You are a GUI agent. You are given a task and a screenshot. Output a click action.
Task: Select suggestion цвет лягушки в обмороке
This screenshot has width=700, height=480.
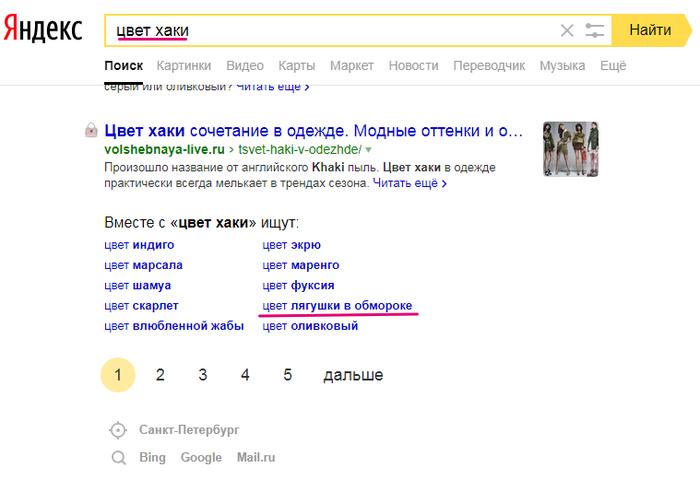[337, 306]
